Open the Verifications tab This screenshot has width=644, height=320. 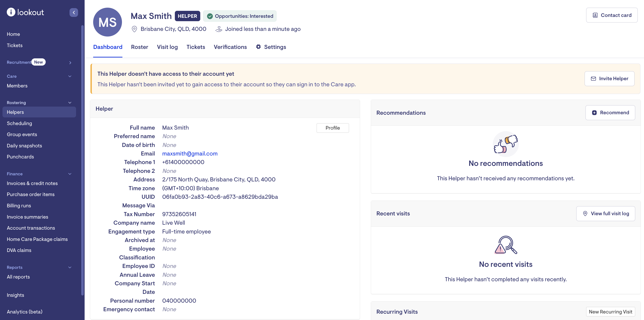[x=230, y=47]
